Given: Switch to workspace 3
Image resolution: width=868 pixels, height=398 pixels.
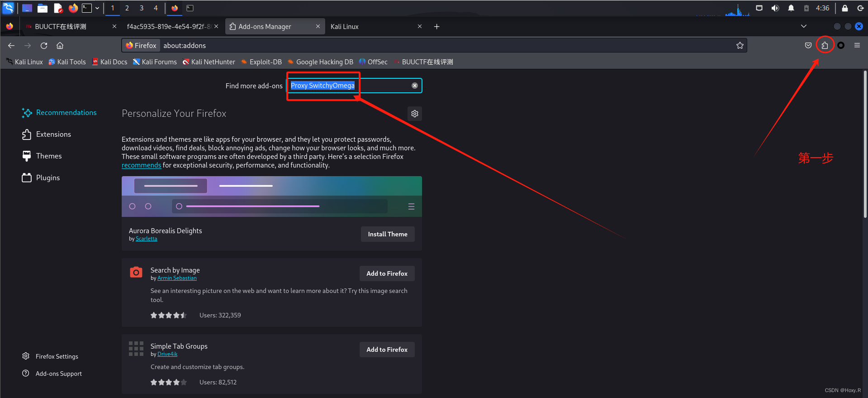Looking at the screenshot, I should [142, 8].
